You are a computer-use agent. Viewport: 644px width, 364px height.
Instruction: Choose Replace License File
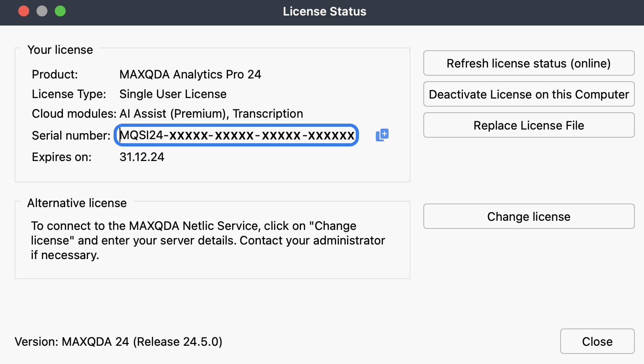tap(529, 125)
